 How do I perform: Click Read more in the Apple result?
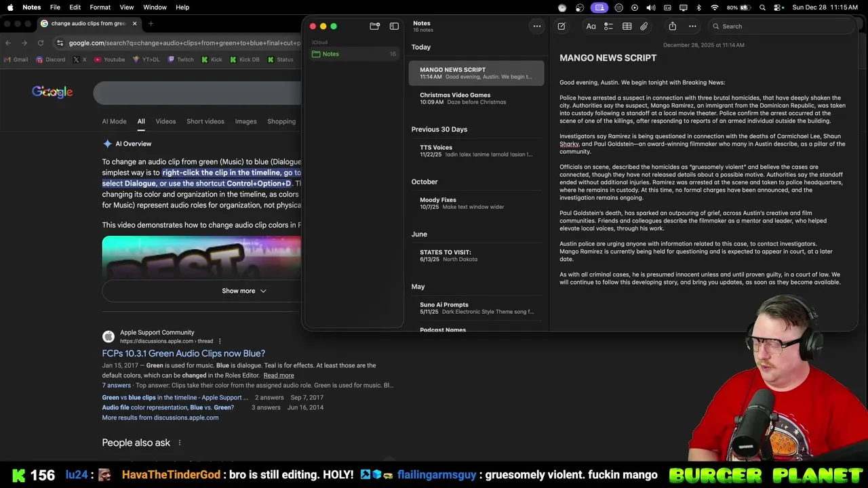[279, 375]
